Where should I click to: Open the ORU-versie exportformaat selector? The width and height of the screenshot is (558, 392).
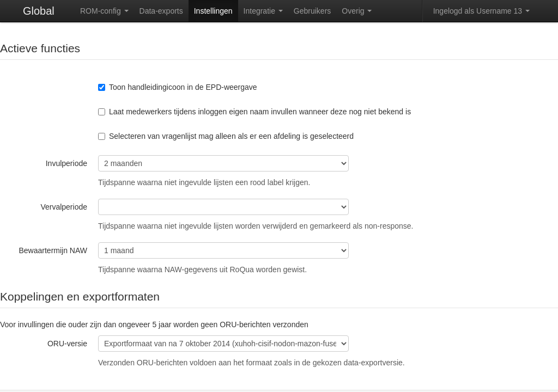(223, 344)
